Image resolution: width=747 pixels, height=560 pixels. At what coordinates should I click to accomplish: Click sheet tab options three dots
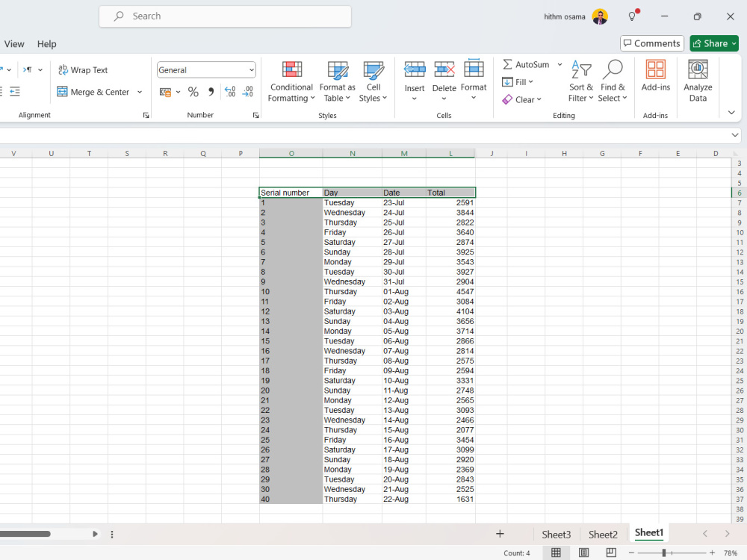pos(112,535)
